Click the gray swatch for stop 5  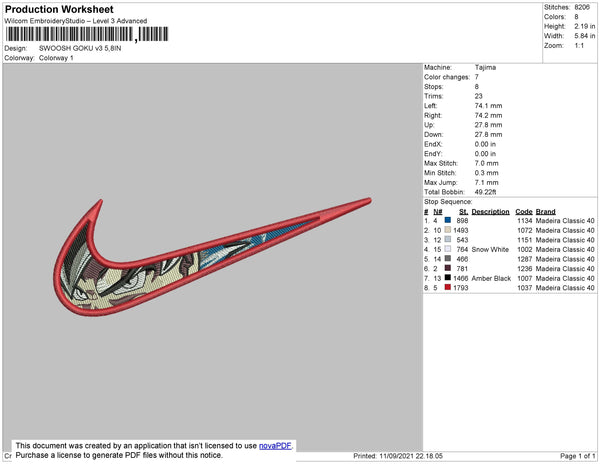[448, 259]
